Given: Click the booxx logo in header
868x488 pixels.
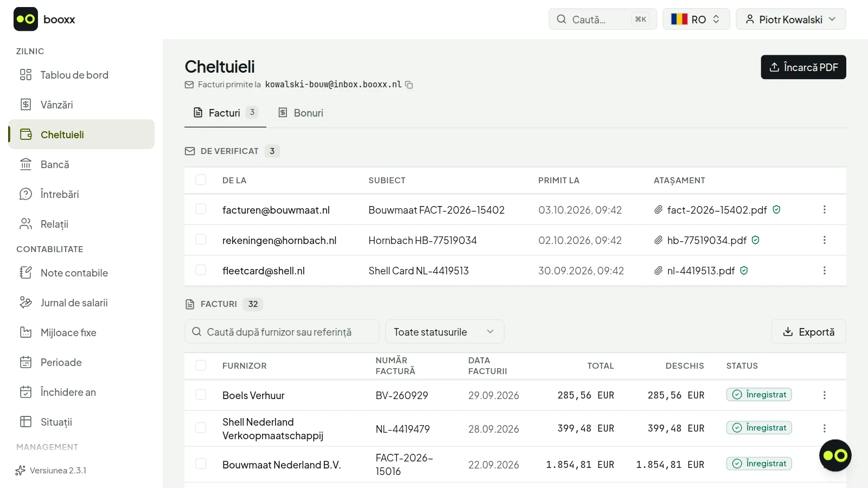Looking at the screenshot, I should click(x=44, y=20).
